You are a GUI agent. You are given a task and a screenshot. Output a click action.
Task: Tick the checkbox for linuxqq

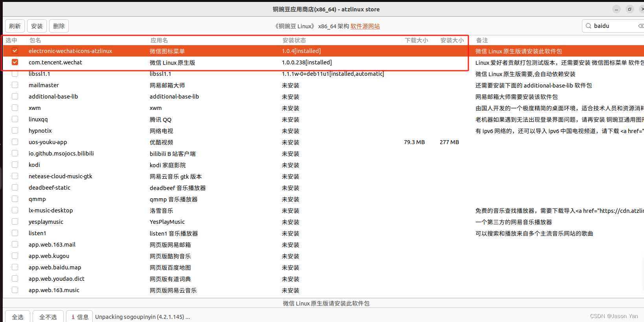click(15, 119)
